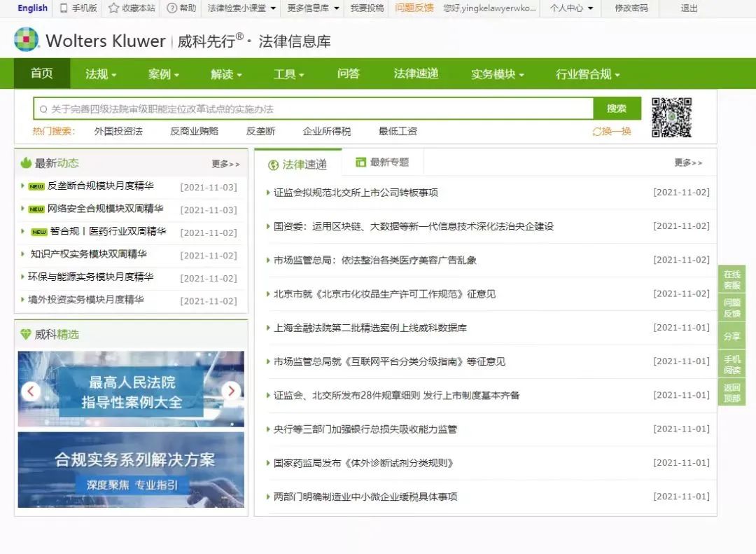Open 网络安全合规模块双周精华 item
This screenshot has width=756, height=554.
(105, 209)
